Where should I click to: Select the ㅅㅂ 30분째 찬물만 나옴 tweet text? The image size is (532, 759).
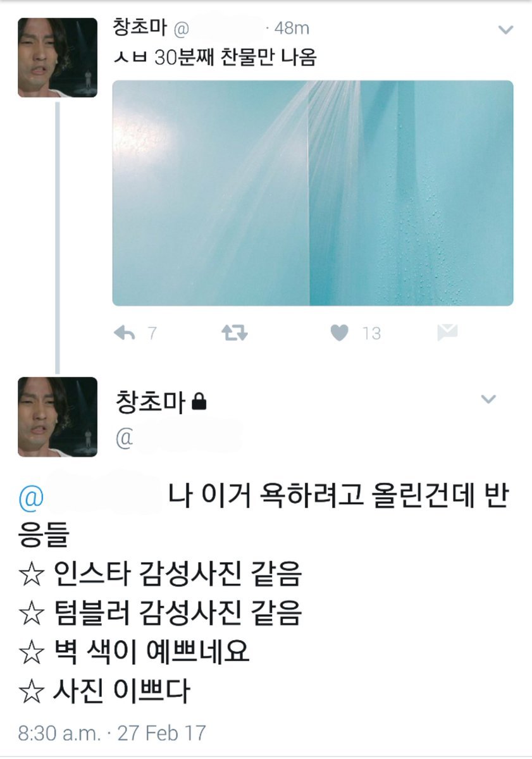[214, 58]
